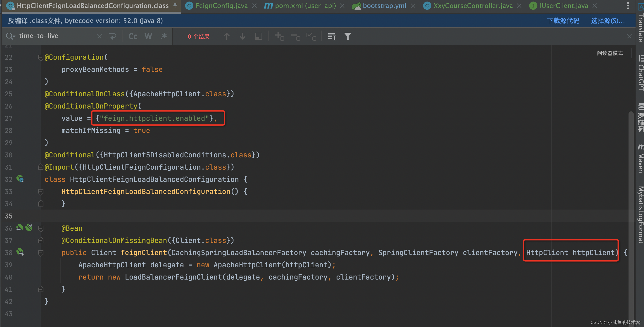Screen dimensions: 644x327
Task: Toggle fold marker at line 31 @Import
Action: [41, 167]
